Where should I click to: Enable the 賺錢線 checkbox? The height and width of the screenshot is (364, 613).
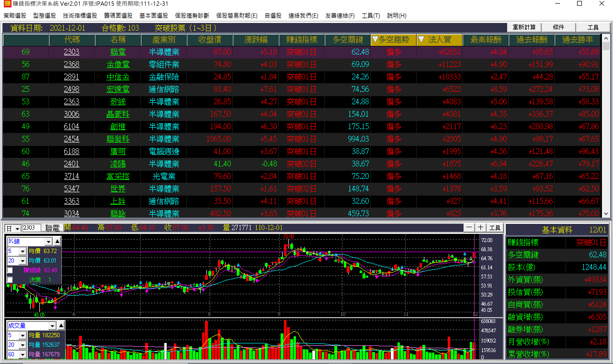[10, 270]
